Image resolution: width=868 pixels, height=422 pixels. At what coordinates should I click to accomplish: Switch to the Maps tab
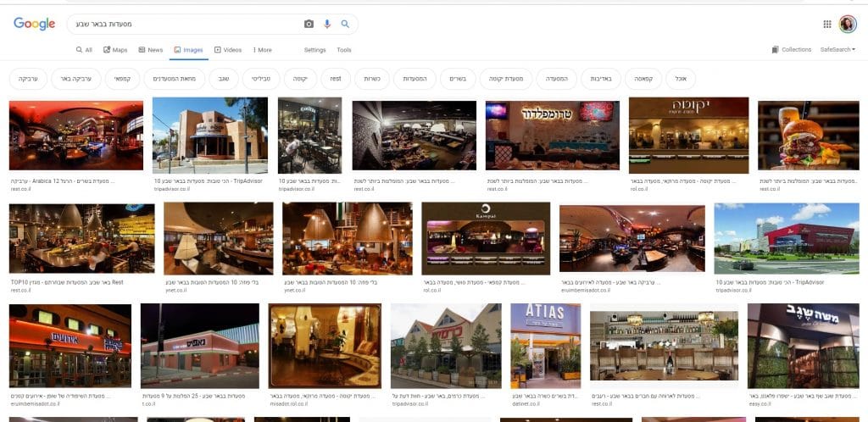(115, 50)
